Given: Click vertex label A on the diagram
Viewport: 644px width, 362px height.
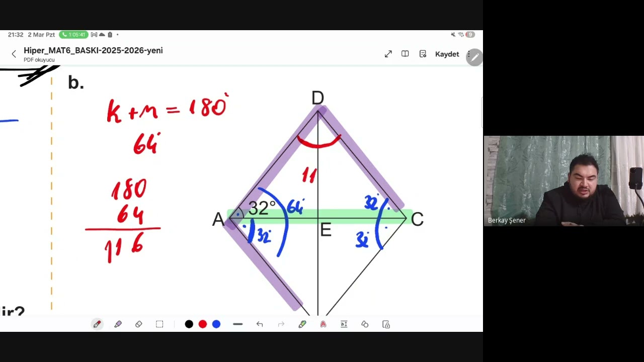Looking at the screenshot, I should [218, 220].
